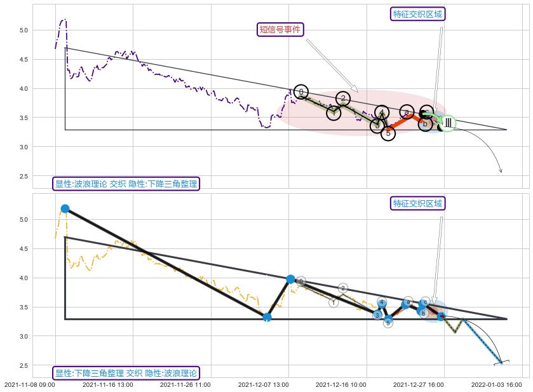Select the blue dot at the lower chart's first trough
The width and height of the screenshot is (533, 392).
click(x=267, y=317)
